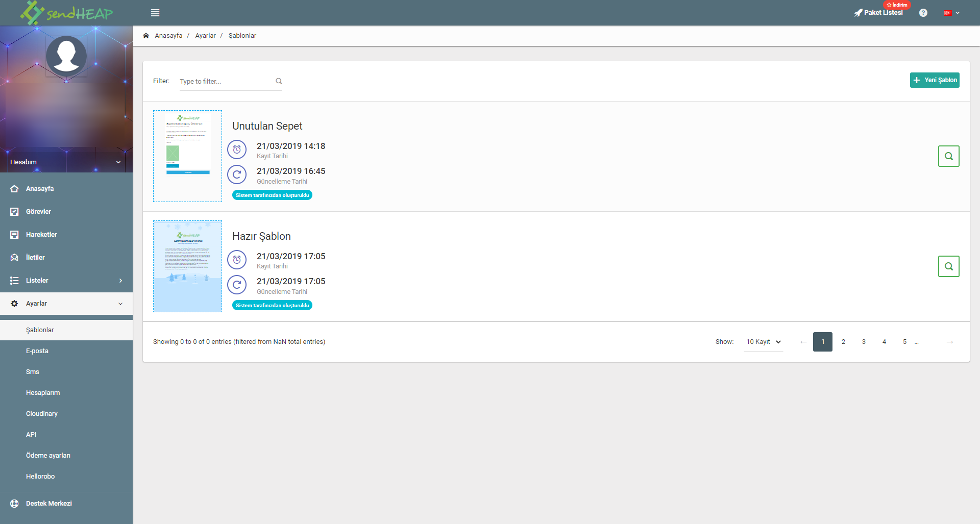The height and width of the screenshot is (524, 980).
Task: Click Hazır Şablon registration clock icon
Action: point(237,260)
